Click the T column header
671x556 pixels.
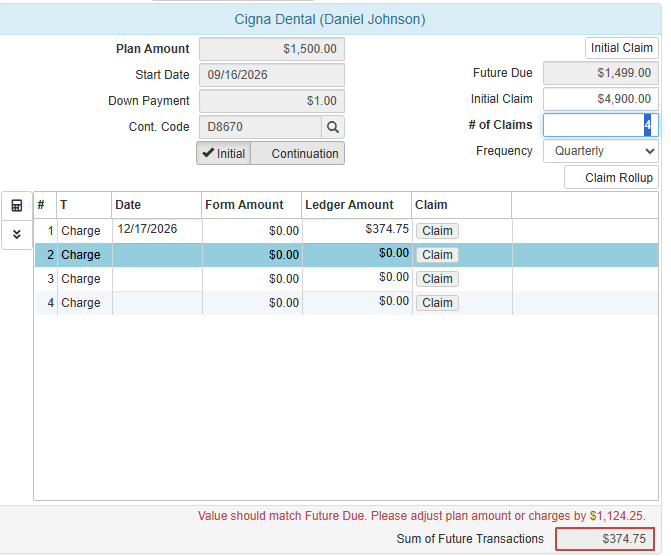pyautogui.click(x=84, y=205)
